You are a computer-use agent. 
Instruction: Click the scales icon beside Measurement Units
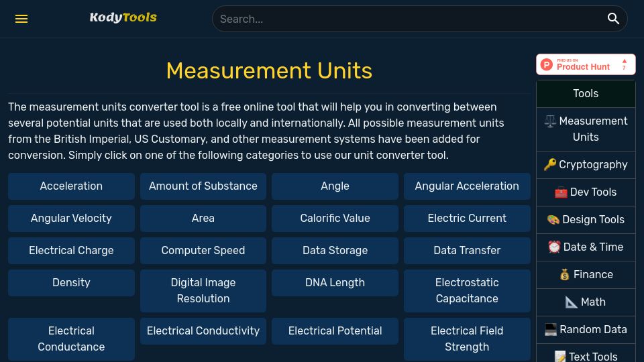pos(550,121)
